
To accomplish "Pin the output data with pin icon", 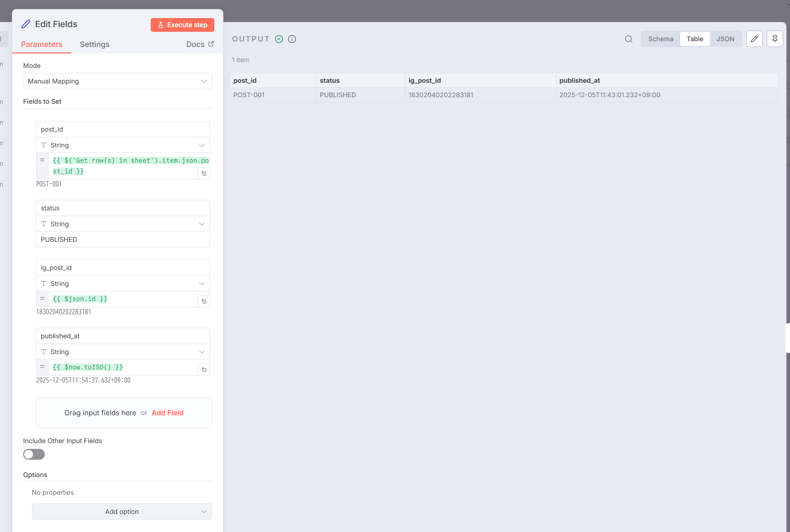I will [775, 39].
